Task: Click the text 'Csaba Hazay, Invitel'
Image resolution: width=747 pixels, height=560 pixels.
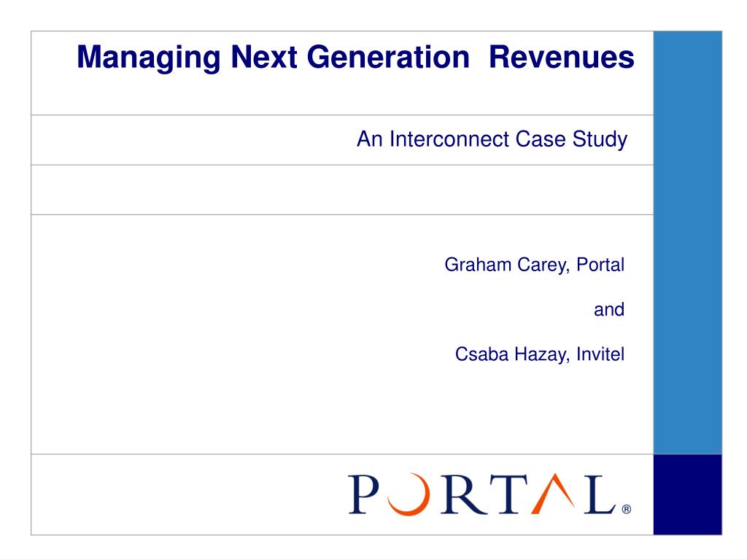Action: click(x=539, y=354)
